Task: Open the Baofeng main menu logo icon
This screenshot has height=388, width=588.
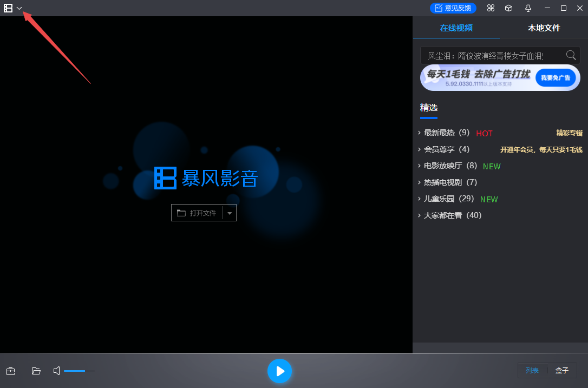Action: (x=7, y=8)
